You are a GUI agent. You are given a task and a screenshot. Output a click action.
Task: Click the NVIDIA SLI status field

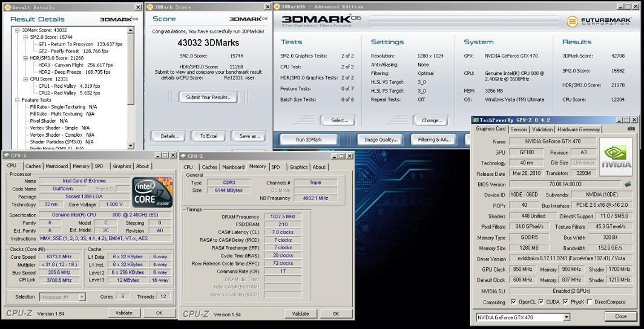tap(571, 291)
